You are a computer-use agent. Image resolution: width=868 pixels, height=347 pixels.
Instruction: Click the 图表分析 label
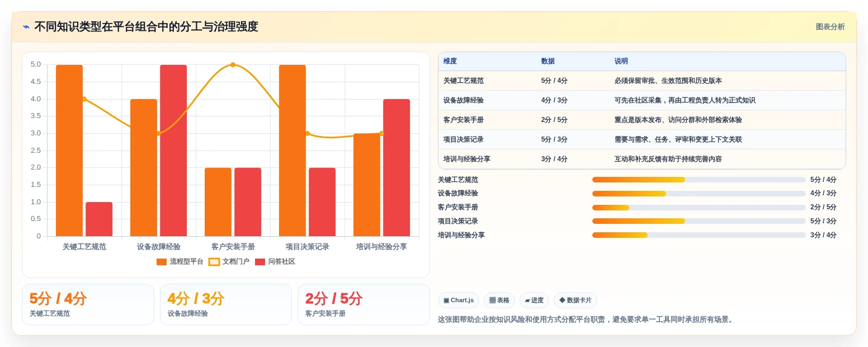(x=830, y=27)
